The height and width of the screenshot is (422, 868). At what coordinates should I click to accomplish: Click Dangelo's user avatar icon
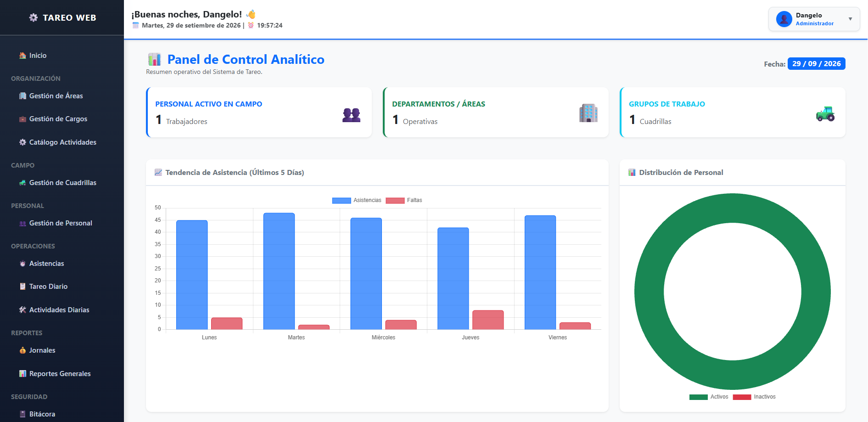pyautogui.click(x=784, y=19)
